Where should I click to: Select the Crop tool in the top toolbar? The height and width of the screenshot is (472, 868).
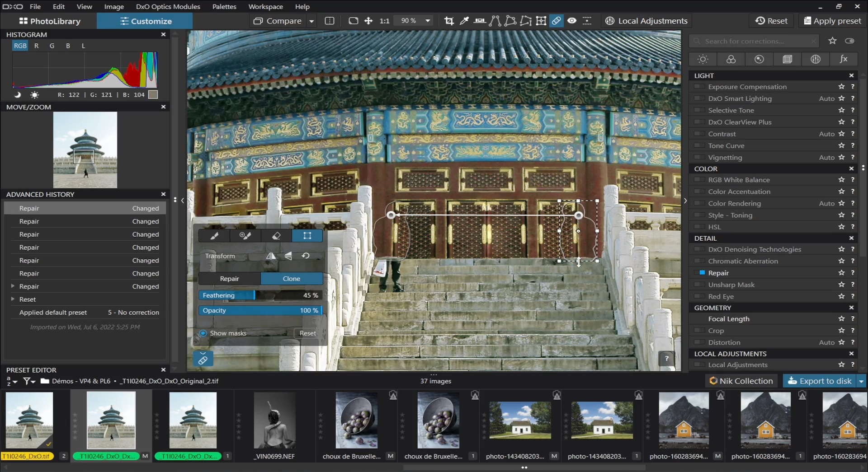click(449, 21)
